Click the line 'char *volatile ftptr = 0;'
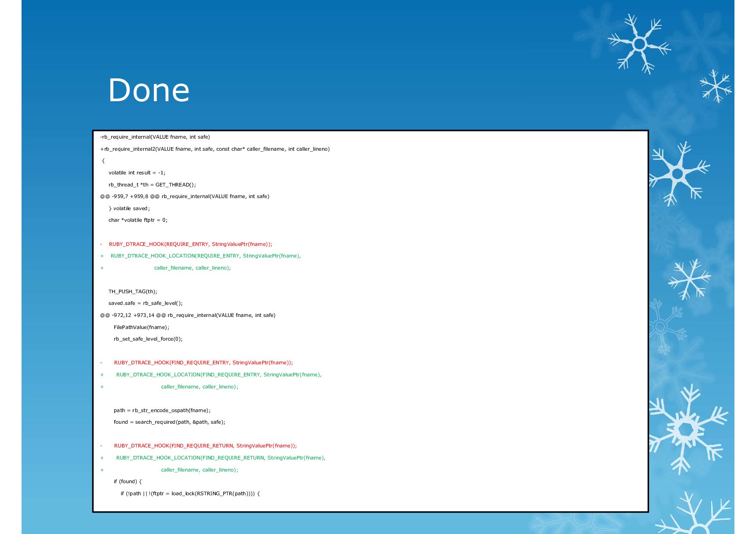The height and width of the screenshot is (534, 756). pos(138,220)
